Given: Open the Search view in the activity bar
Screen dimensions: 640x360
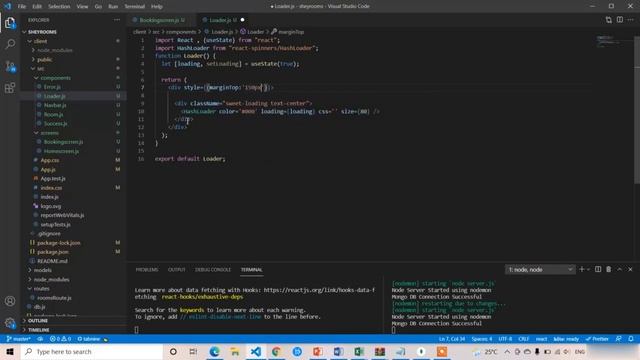Looking at the screenshot, I should [x=10, y=44].
